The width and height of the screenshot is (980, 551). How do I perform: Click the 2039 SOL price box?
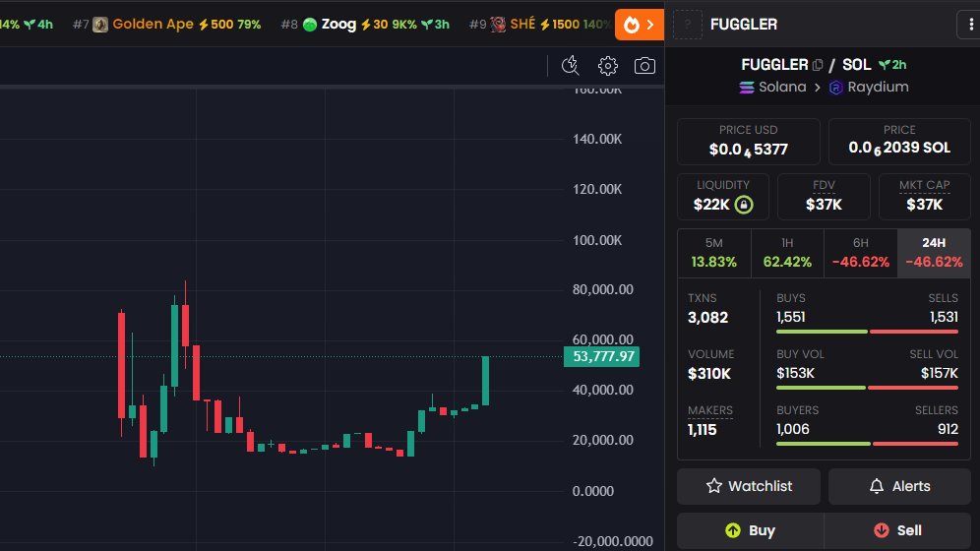click(x=899, y=141)
